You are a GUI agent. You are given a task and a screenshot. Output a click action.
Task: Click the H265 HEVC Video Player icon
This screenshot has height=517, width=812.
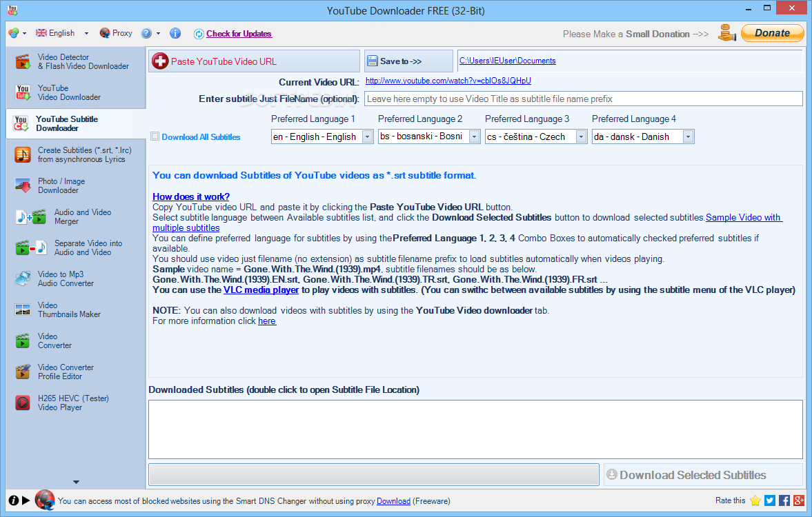(x=23, y=403)
